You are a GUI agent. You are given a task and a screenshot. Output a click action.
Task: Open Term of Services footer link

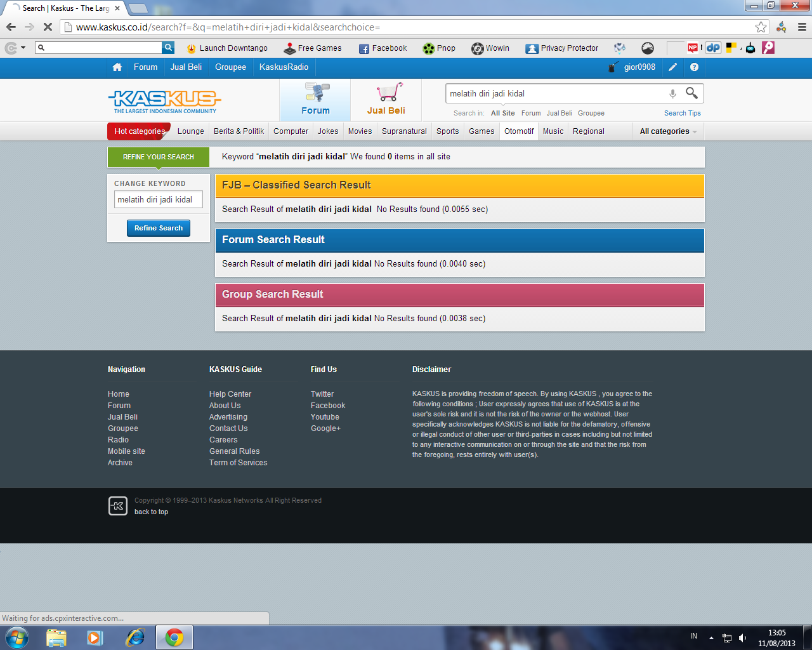[x=239, y=463]
